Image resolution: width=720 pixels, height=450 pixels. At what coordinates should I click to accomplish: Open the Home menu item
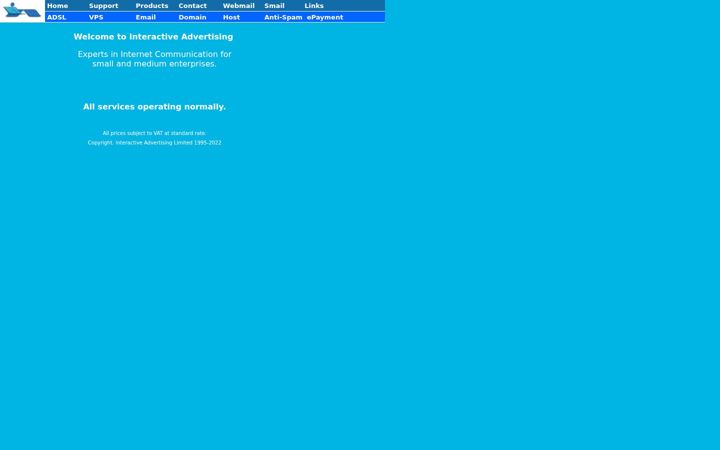click(57, 6)
